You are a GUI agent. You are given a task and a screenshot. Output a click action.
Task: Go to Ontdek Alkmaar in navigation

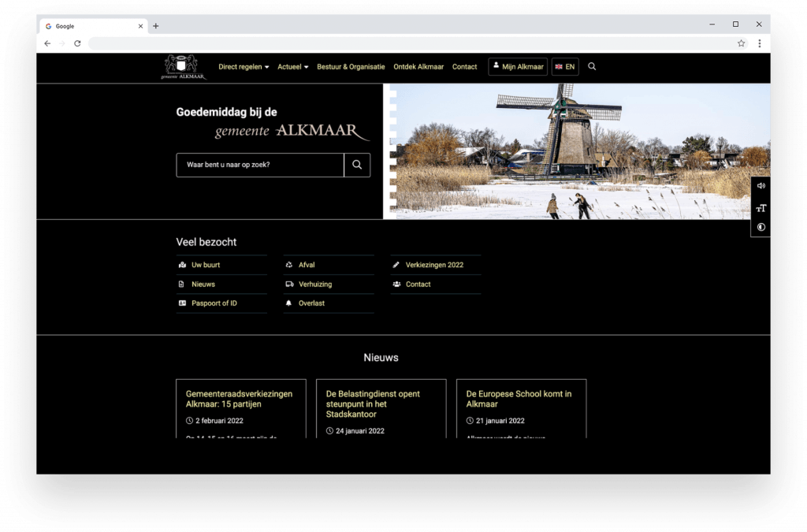click(x=418, y=67)
